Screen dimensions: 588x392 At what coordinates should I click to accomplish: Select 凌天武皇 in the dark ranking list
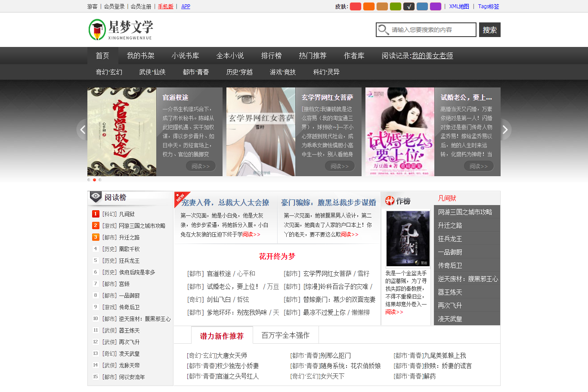[450, 319]
